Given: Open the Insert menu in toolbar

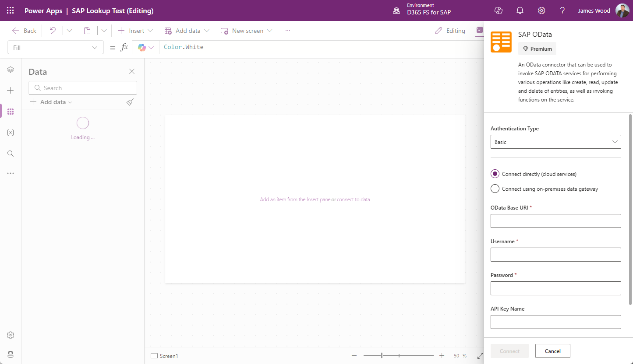Looking at the screenshot, I should pos(135,31).
